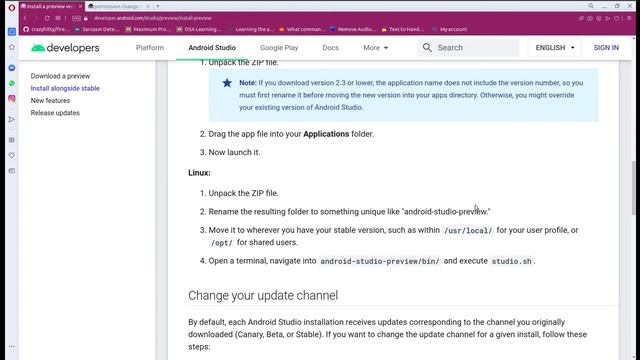Screen dimensions: 640x360
Task: Click the 'studio.sh' code text
Action: pos(511,261)
